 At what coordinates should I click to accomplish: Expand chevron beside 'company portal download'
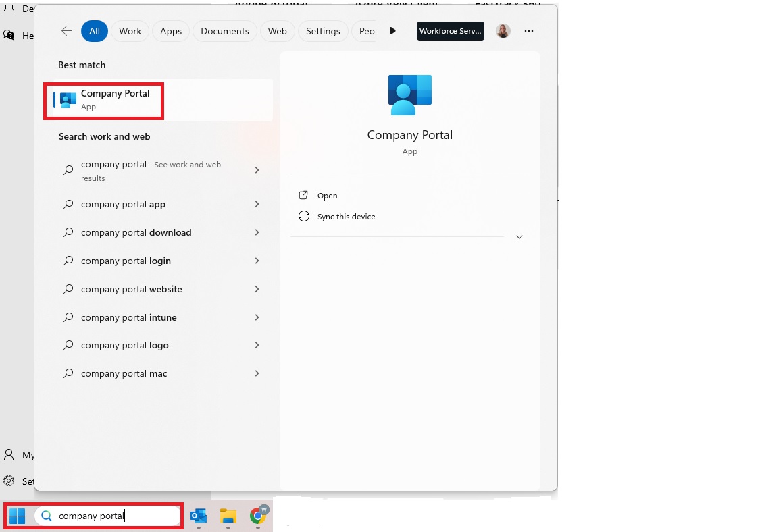click(257, 232)
